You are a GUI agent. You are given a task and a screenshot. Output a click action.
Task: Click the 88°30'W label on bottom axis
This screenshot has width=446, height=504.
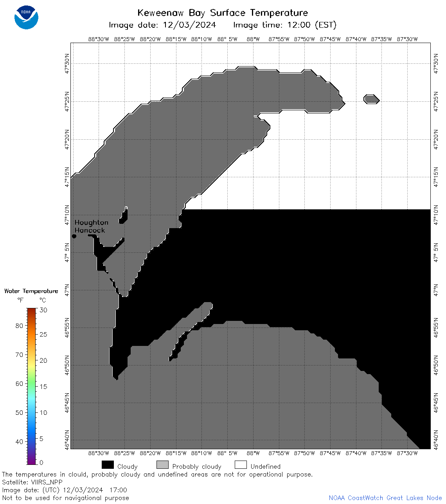99,453
